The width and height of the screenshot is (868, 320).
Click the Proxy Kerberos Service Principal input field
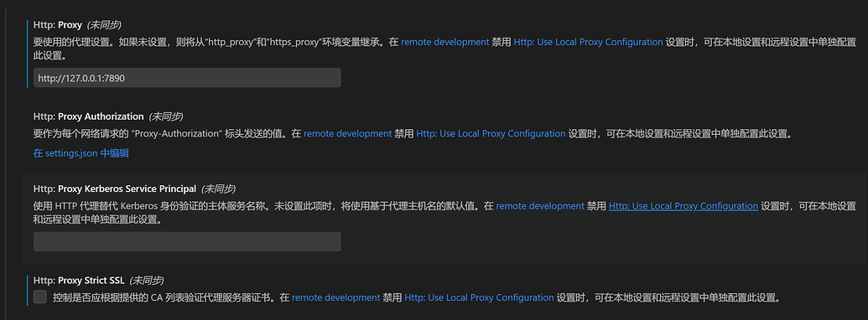[187, 241]
